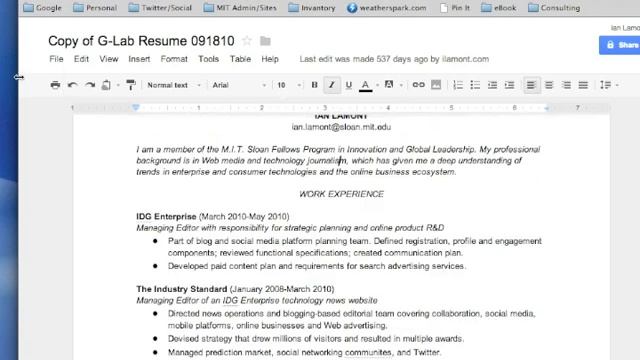Click the email ian.lamont@sloan.mit.edu
The height and width of the screenshot is (360, 640).
point(341,127)
